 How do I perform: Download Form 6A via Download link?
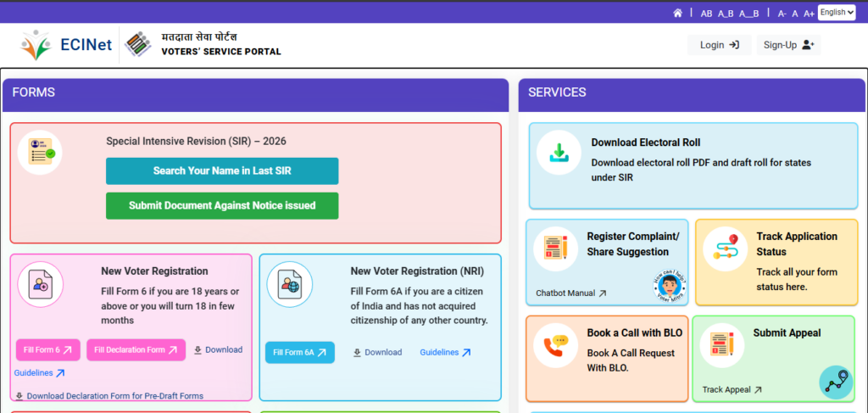(377, 353)
